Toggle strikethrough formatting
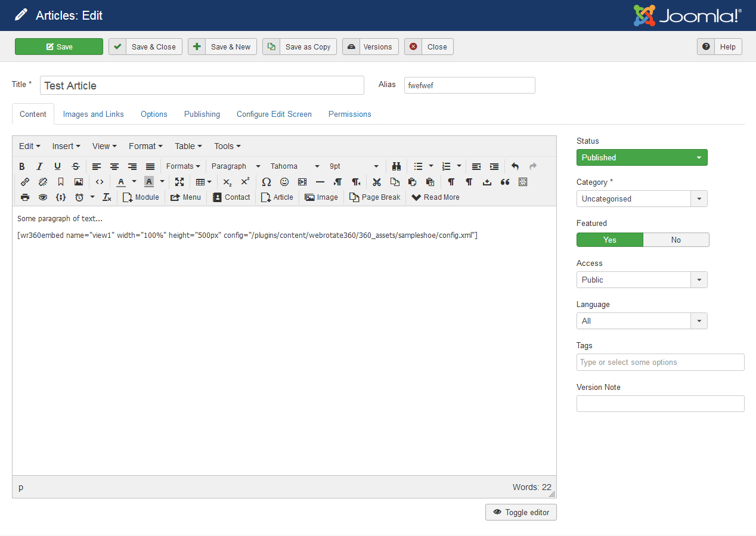The image size is (756, 536). point(76,166)
